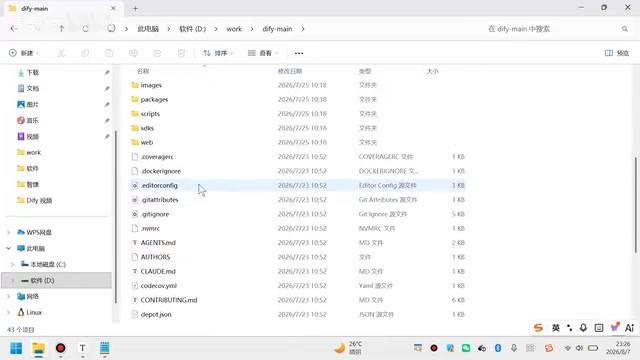Click the Bluetooth tray icon
Viewport: 640px width, 360px height.
498,348
